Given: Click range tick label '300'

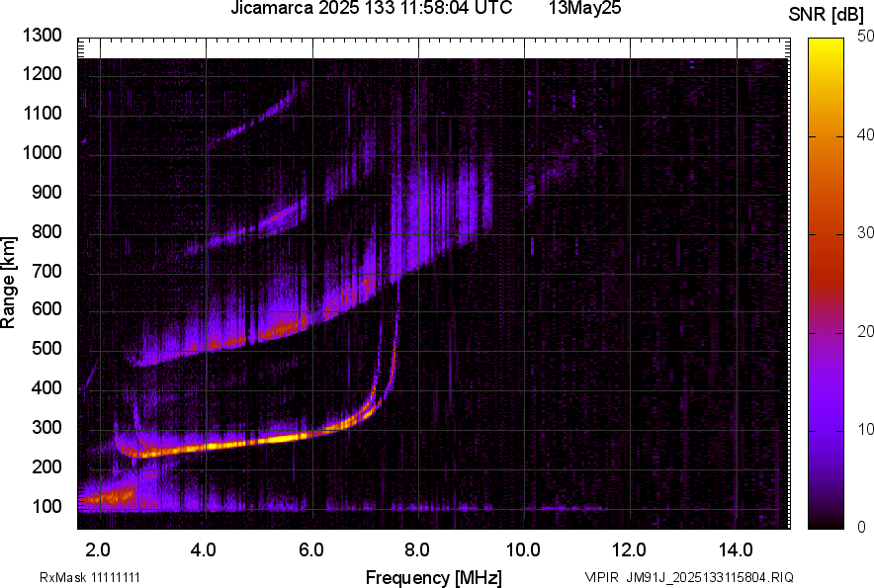Looking at the screenshot, I should [x=46, y=428].
